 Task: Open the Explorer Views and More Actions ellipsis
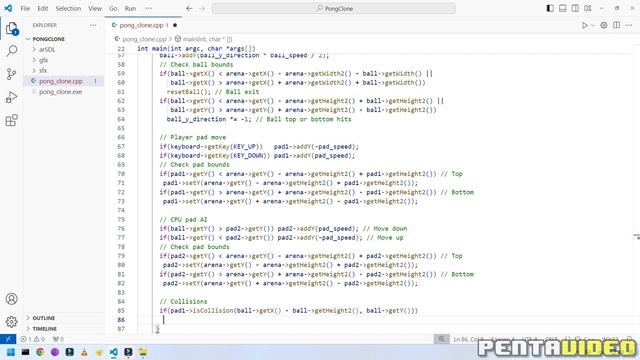93,25
